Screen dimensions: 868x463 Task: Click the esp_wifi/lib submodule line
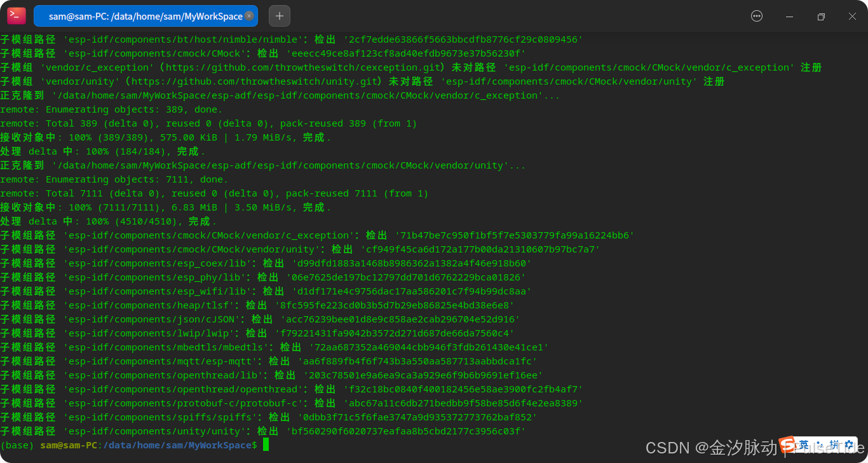click(266, 291)
